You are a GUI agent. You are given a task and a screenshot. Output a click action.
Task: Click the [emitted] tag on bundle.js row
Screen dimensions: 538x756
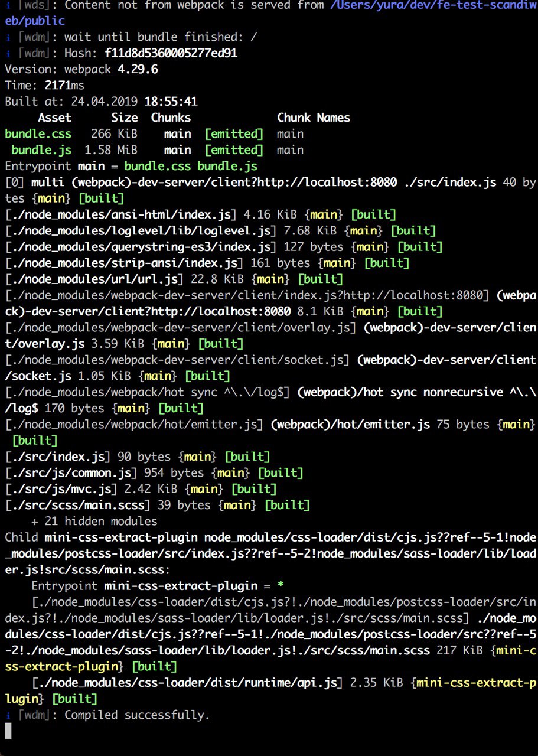click(234, 150)
